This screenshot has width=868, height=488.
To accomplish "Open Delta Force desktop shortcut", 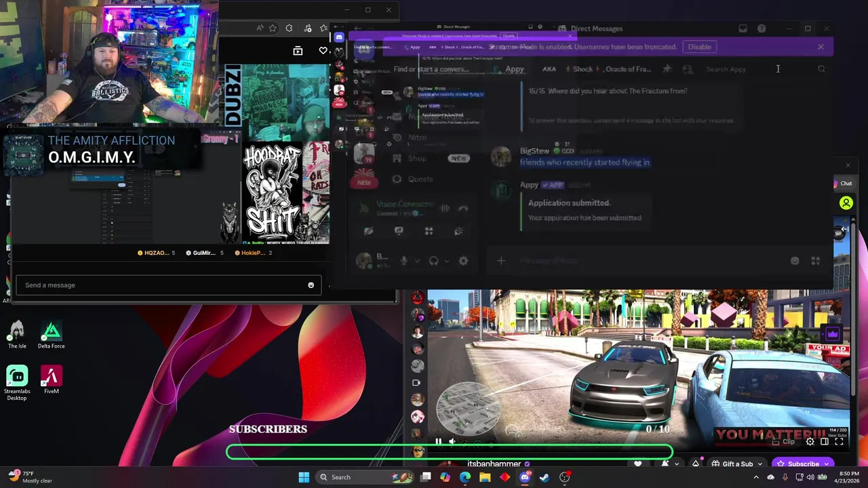I will pyautogui.click(x=52, y=335).
